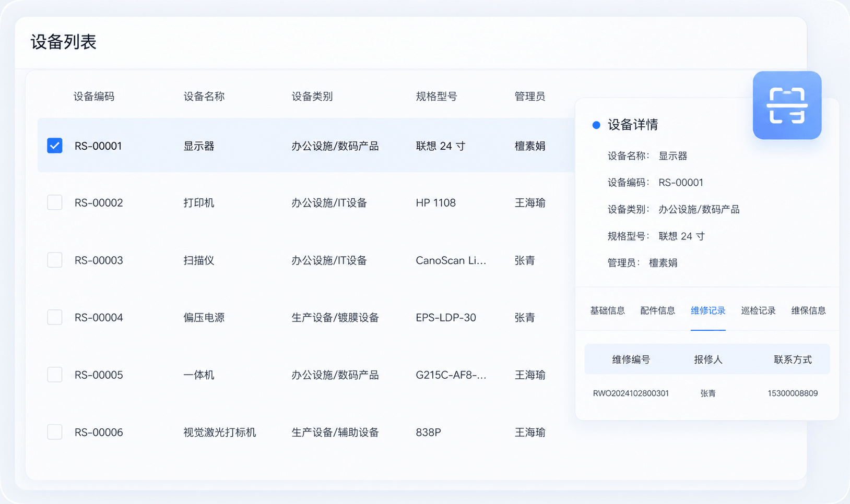Select the 扫描仪 device name cell
The image size is (850, 504).
(199, 260)
